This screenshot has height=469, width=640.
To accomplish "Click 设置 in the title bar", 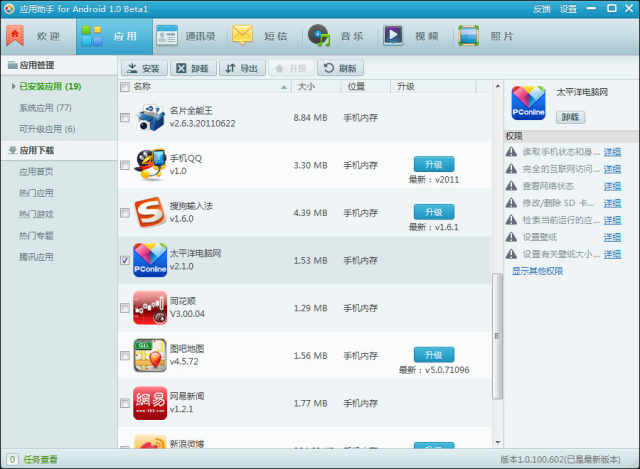I will pyautogui.click(x=568, y=9).
